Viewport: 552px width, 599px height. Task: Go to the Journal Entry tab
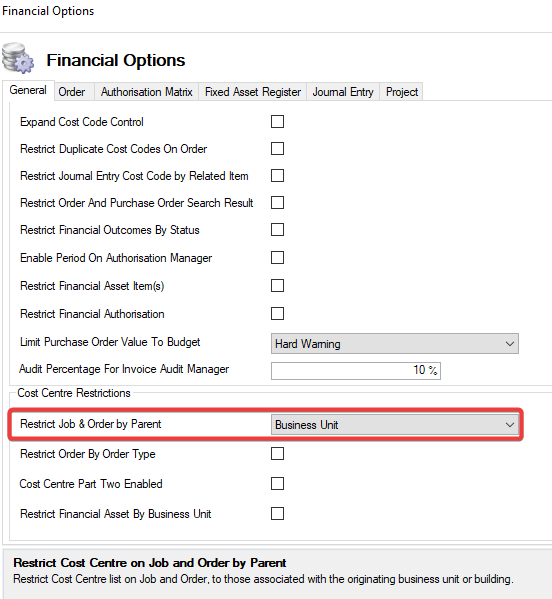343,92
